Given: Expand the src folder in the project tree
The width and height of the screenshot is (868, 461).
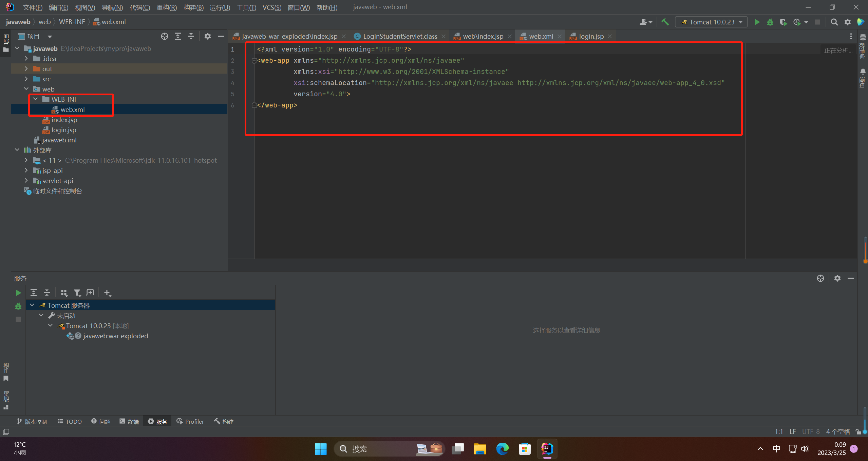Looking at the screenshot, I should point(26,79).
